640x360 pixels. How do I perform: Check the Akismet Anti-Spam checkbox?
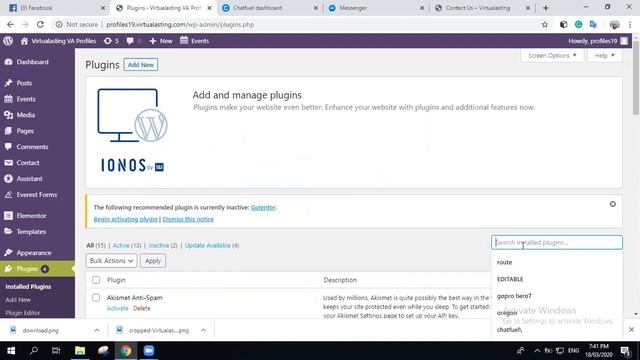point(96,298)
